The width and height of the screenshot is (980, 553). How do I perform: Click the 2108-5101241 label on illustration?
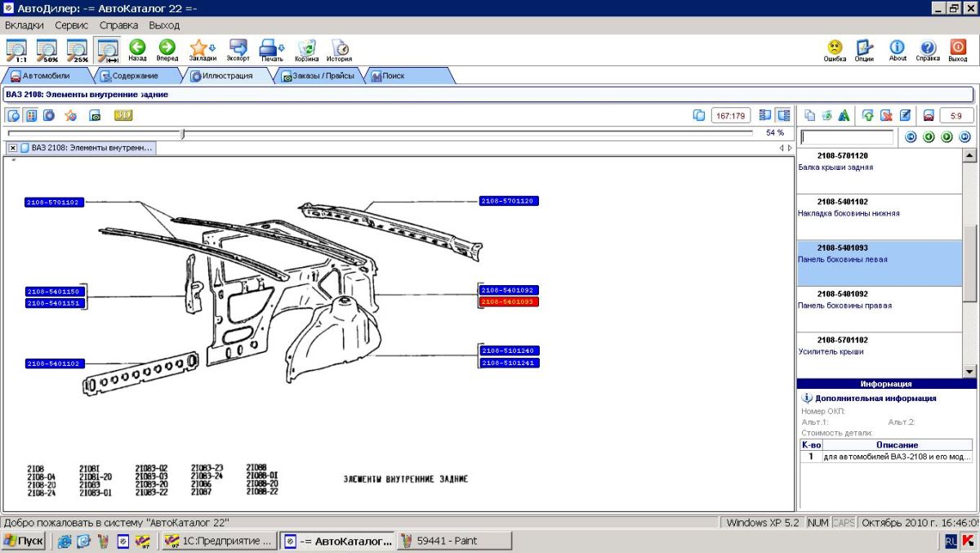(x=509, y=363)
